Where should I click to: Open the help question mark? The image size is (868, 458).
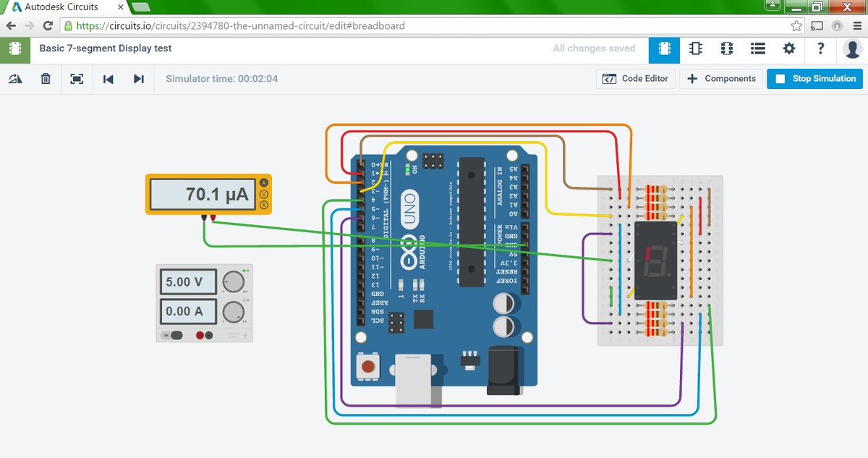[x=820, y=48]
